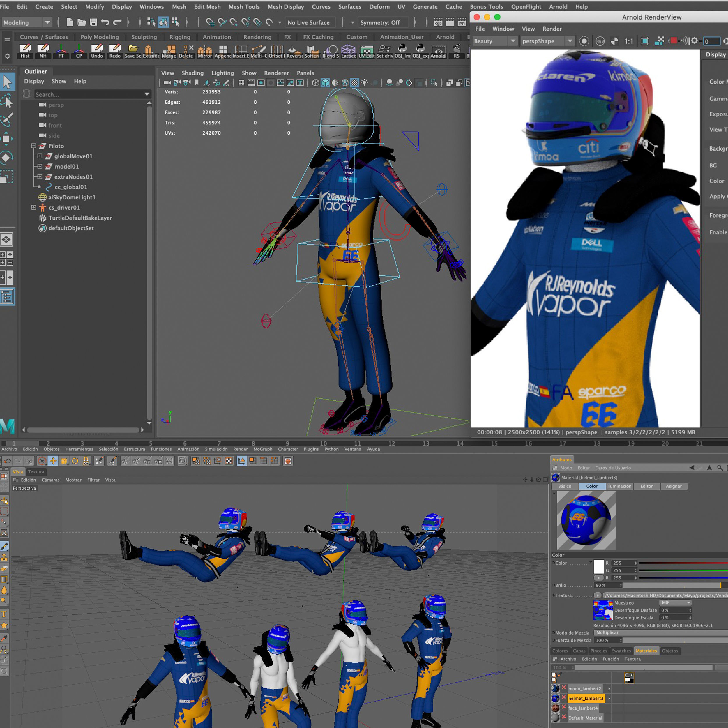Toggle smooth shaded display in viewport
Screen dimensions: 728x728
[x=325, y=83]
